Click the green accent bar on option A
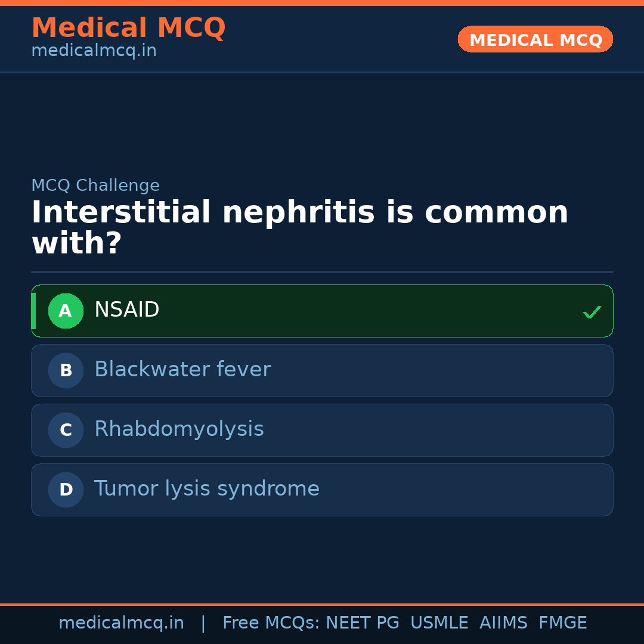 tap(33, 311)
